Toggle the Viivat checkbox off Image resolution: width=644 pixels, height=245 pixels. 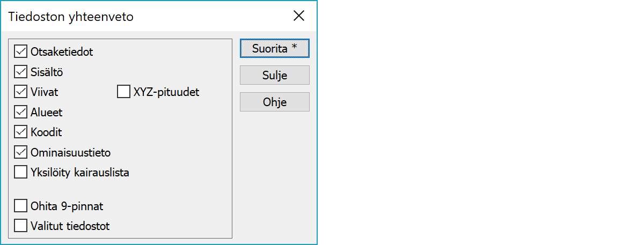click(21, 92)
